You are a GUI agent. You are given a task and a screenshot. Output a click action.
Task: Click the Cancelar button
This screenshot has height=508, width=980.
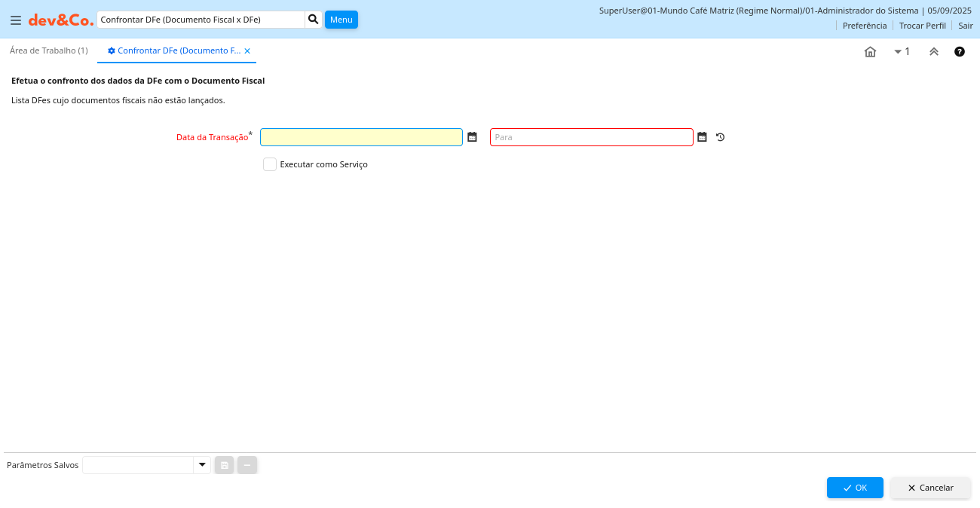[930, 488]
